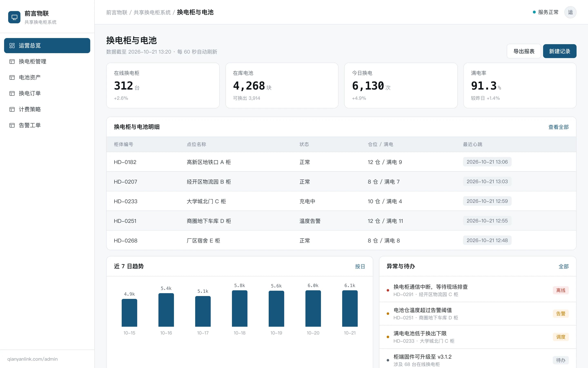Open the 查看全部 link
Screen dimensions: 588x368
(558, 127)
